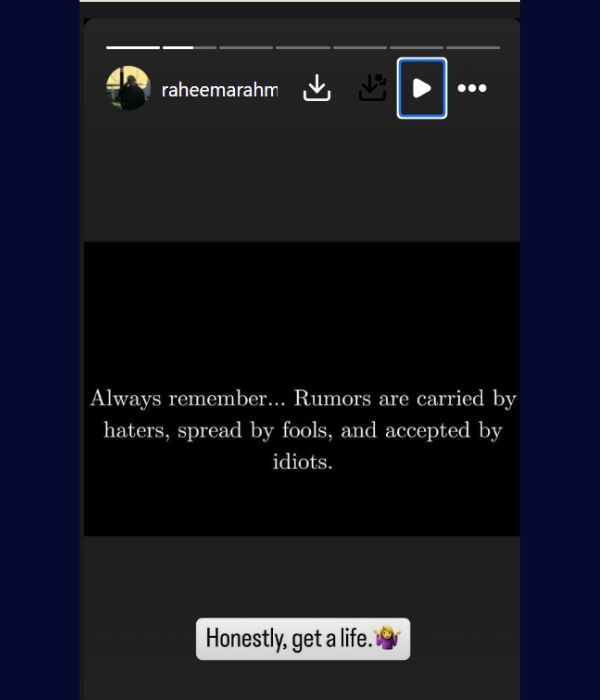
Task: Download the current story
Action: 317,88
